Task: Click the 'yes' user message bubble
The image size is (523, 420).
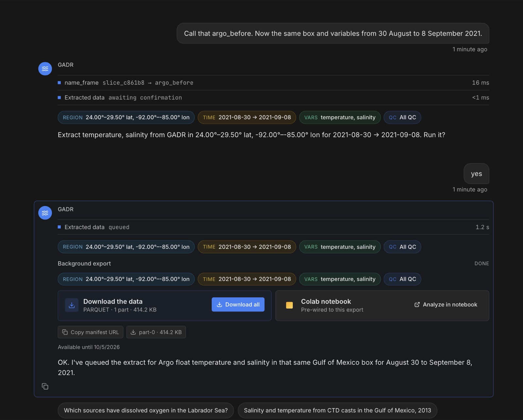Action: [476, 174]
